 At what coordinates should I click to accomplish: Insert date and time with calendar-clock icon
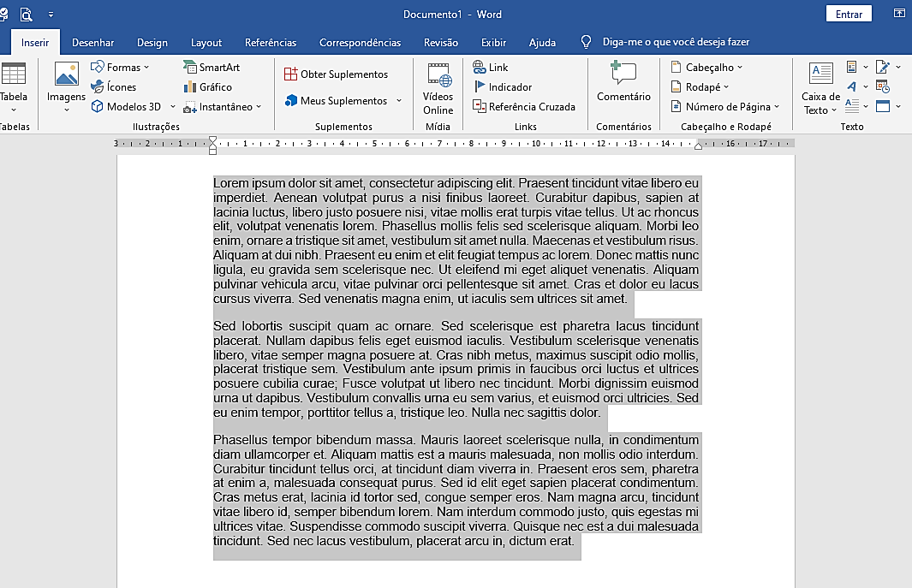click(x=883, y=87)
